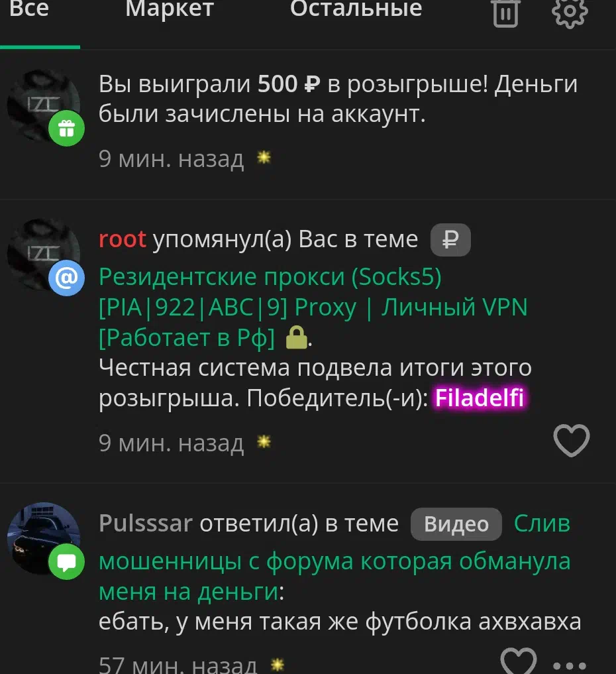616x674 pixels.
Task: Open root user profile link
Action: click(123, 239)
